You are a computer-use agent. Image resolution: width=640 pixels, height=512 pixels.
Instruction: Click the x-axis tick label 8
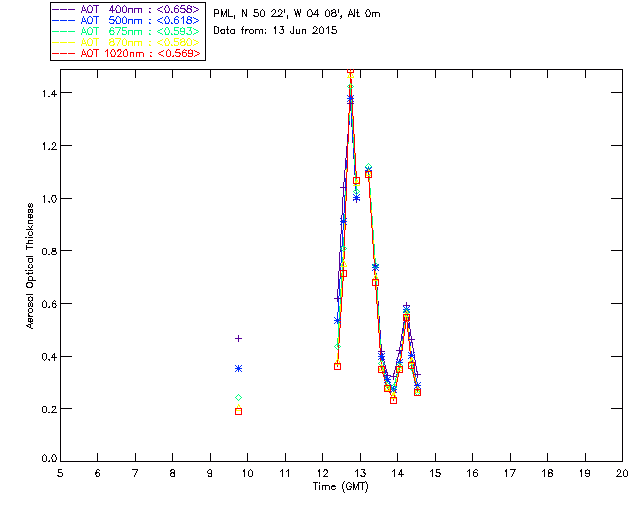click(173, 474)
